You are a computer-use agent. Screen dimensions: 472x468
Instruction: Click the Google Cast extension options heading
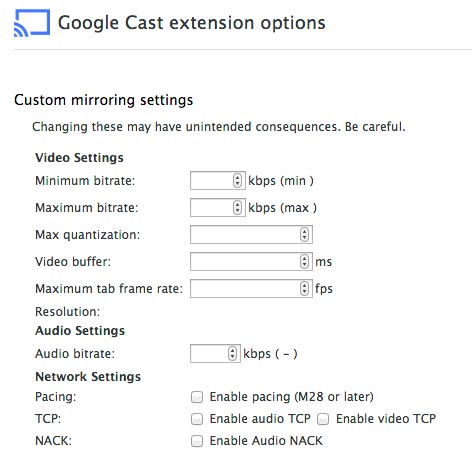pyautogui.click(x=192, y=23)
